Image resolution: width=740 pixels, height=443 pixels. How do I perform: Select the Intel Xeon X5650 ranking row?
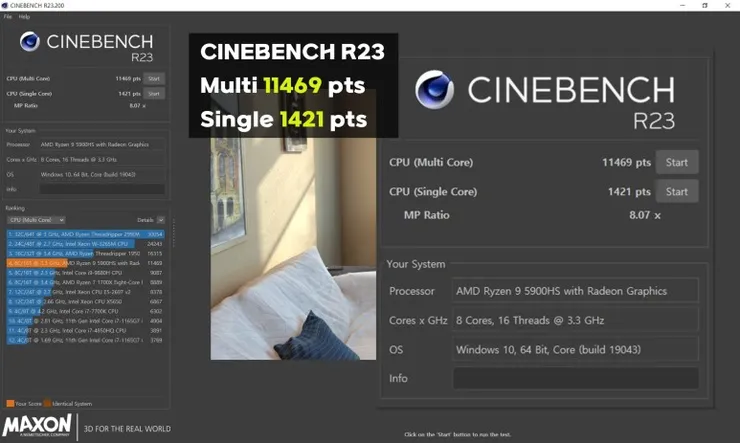(x=85, y=301)
